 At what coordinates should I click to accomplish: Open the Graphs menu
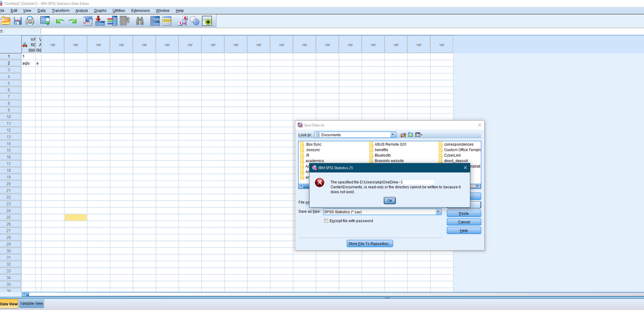tap(100, 11)
